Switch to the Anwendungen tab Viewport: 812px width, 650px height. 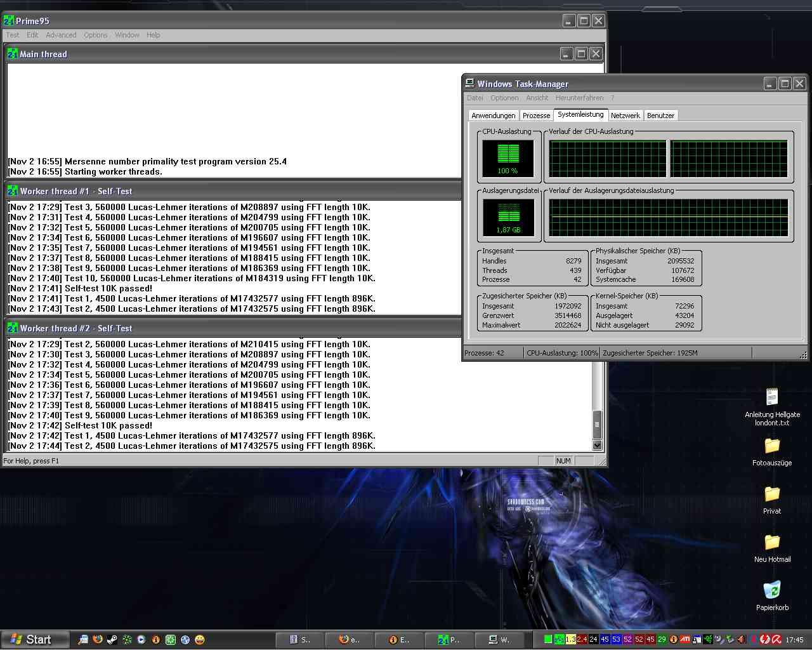494,116
